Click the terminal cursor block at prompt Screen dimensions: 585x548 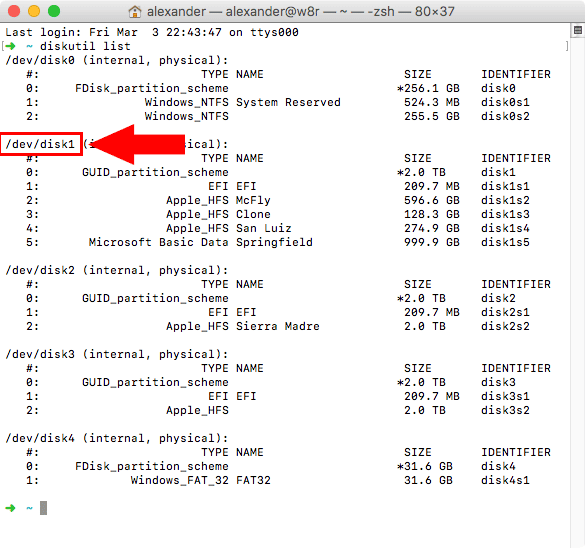[44, 508]
